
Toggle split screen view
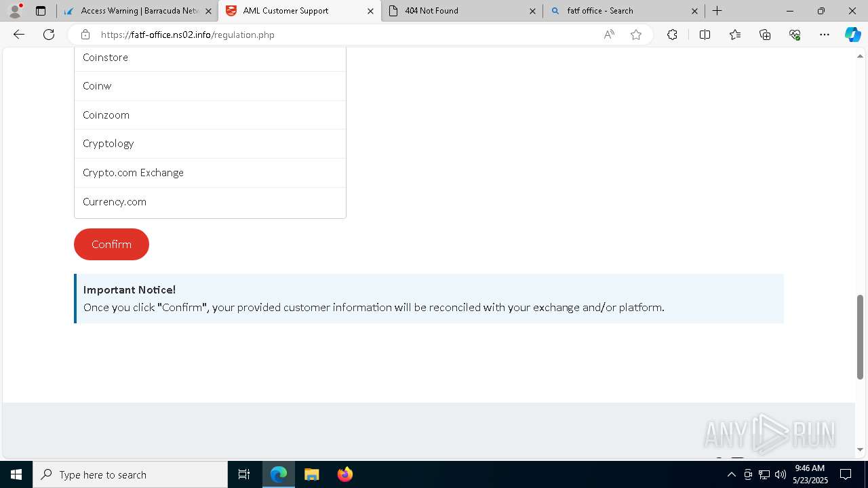[705, 35]
